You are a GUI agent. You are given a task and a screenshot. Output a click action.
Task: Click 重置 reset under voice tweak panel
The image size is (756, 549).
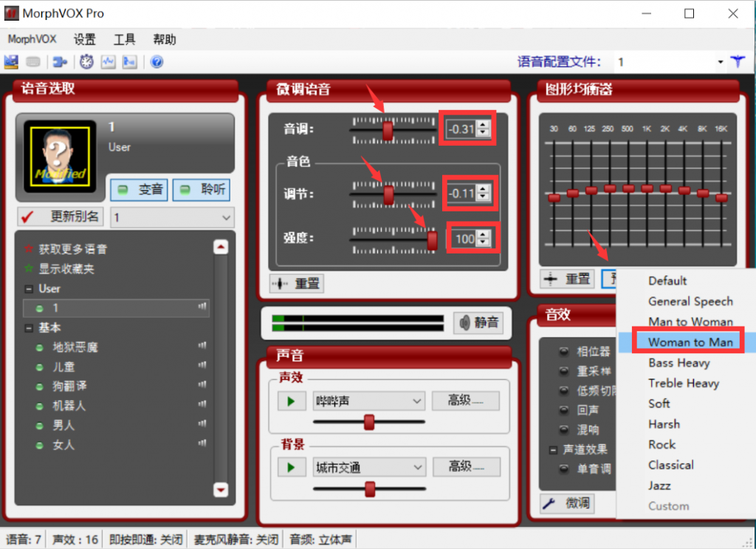click(x=297, y=284)
